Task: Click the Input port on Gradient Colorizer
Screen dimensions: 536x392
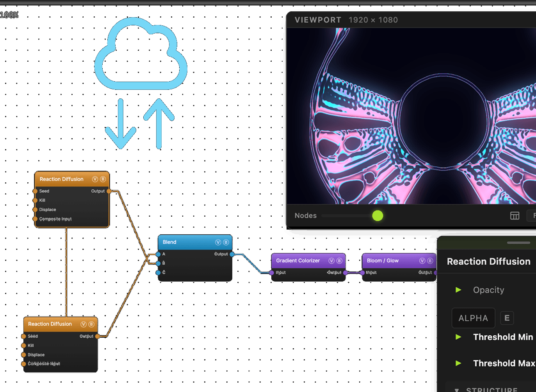Action: click(272, 273)
